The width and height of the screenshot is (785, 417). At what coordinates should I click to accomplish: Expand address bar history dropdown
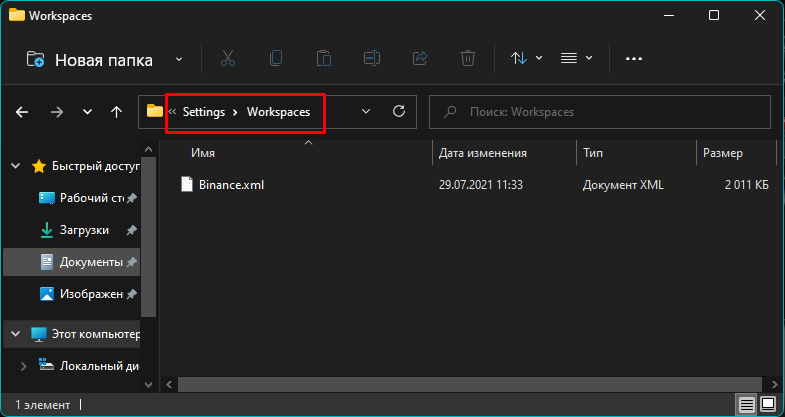[x=366, y=112]
